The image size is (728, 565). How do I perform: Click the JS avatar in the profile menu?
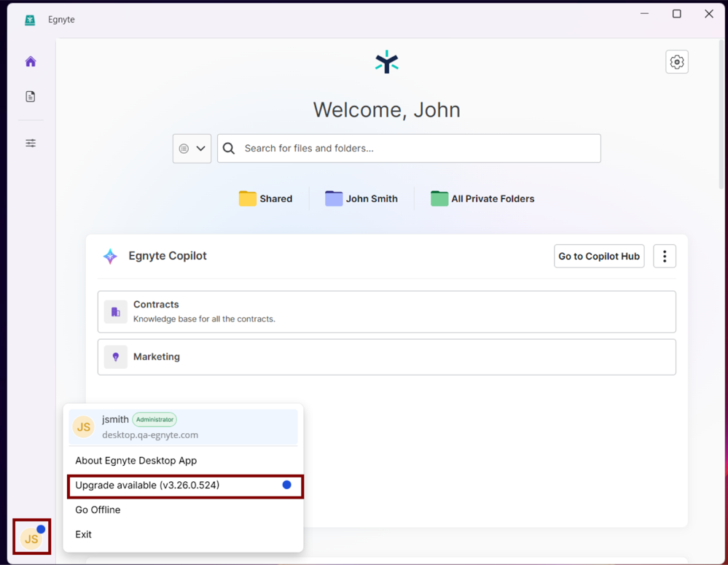click(84, 426)
